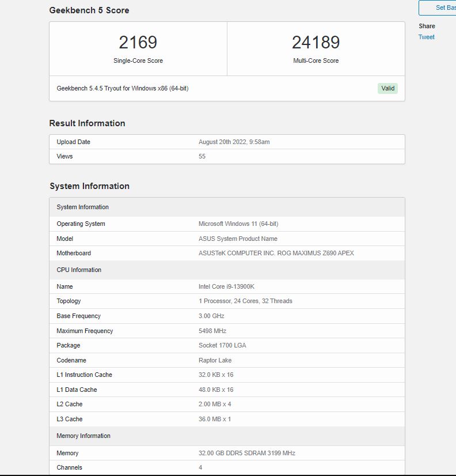
Task: Click the CPU Name label
Action: 64,286
